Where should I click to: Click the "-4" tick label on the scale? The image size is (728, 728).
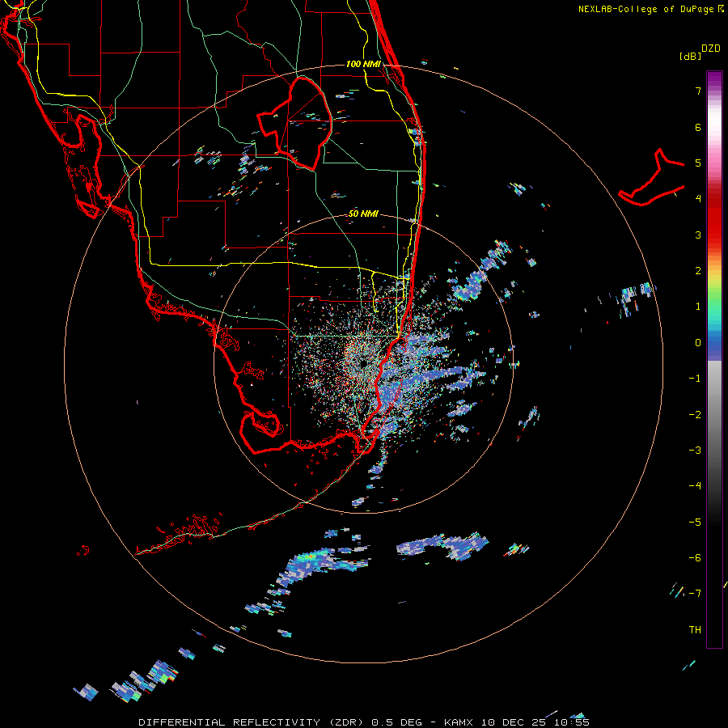(x=695, y=485)
